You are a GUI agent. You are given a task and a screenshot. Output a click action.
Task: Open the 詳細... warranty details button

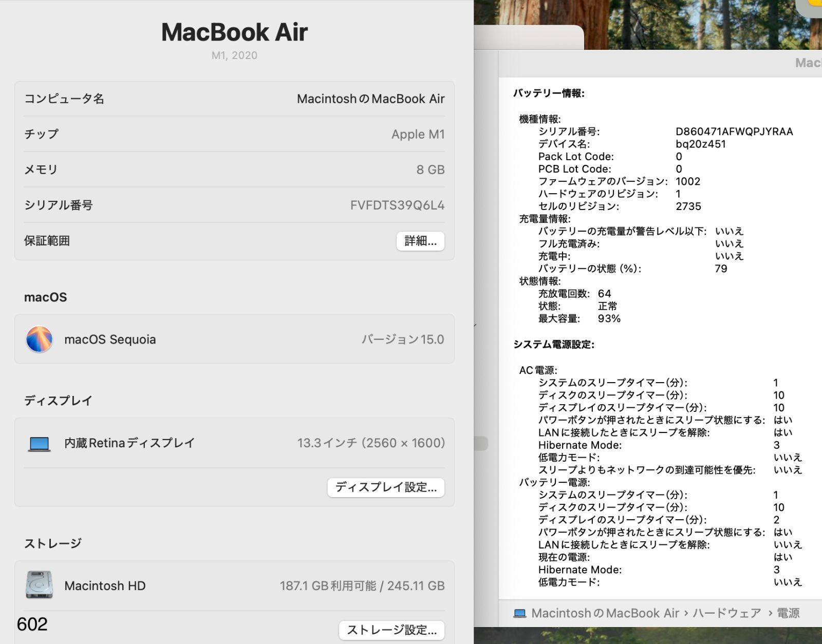(420, 241)
